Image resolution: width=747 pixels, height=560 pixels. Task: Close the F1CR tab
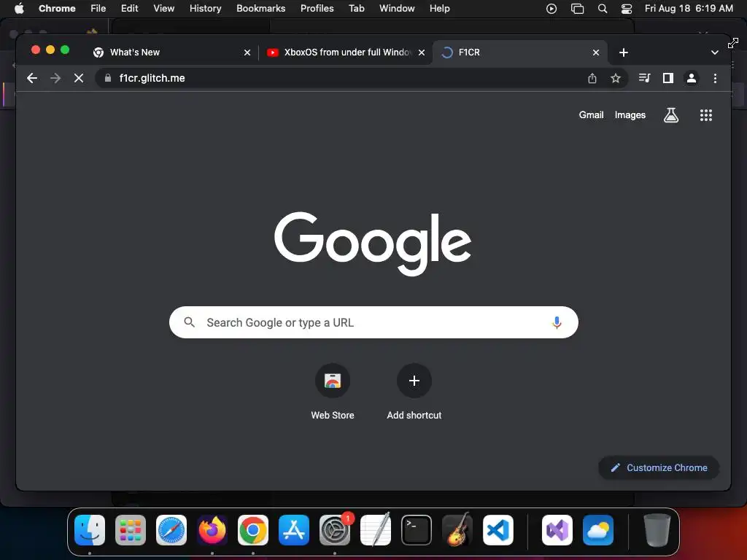tap(595, 52)
